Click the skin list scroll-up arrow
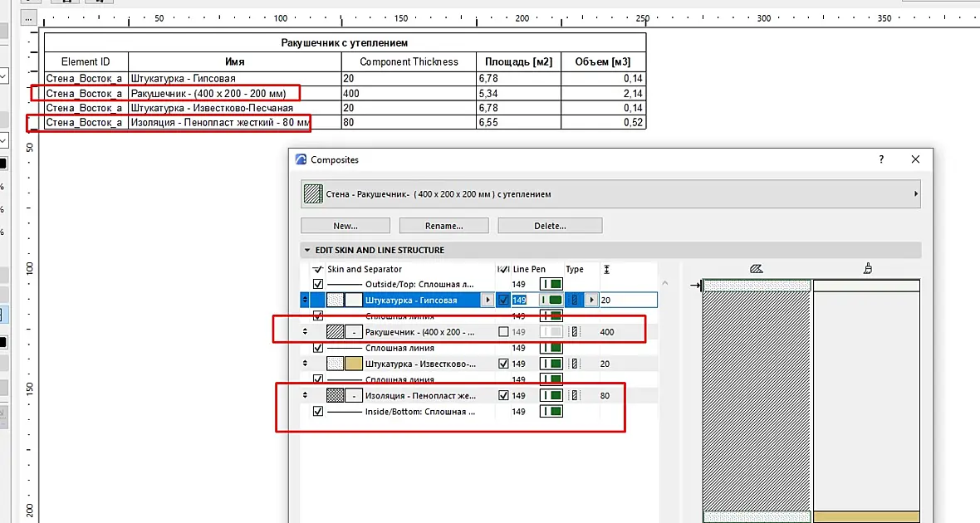980x523 pixels. [x=665, y=284]
